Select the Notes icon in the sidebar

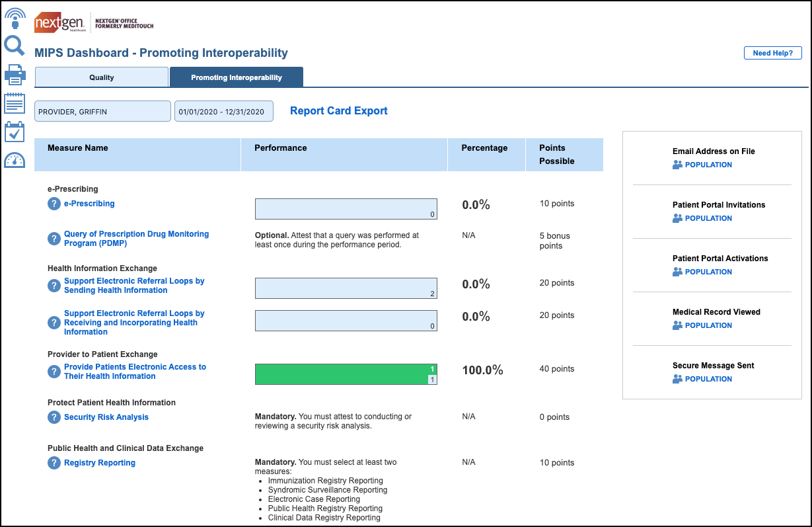pyautogui.click(x=14, y=103)
